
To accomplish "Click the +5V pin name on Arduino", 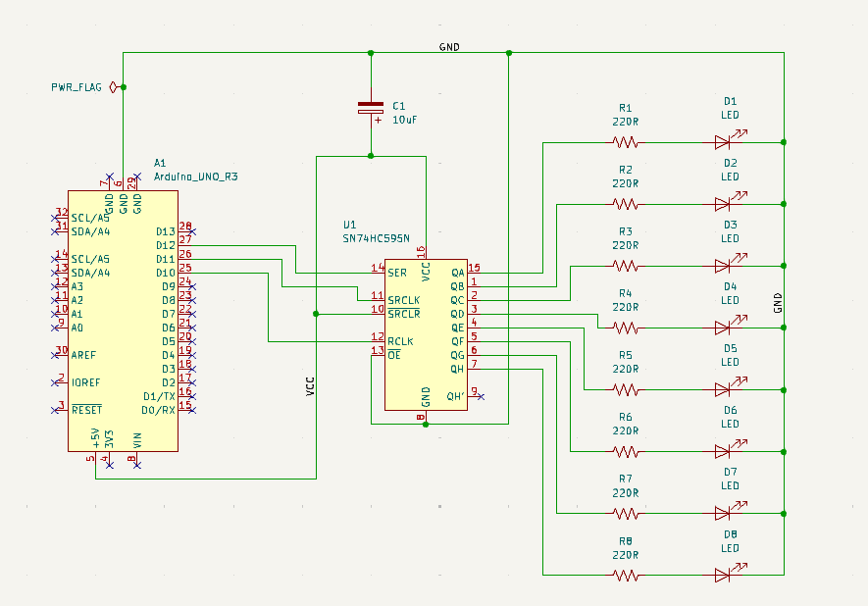I will [96, 438].
